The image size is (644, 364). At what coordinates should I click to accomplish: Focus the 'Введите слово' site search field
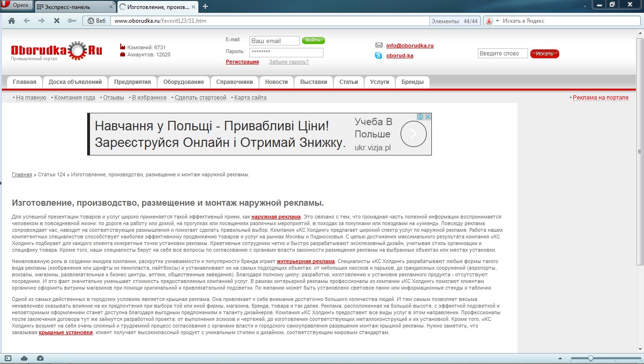click(503, 54)
